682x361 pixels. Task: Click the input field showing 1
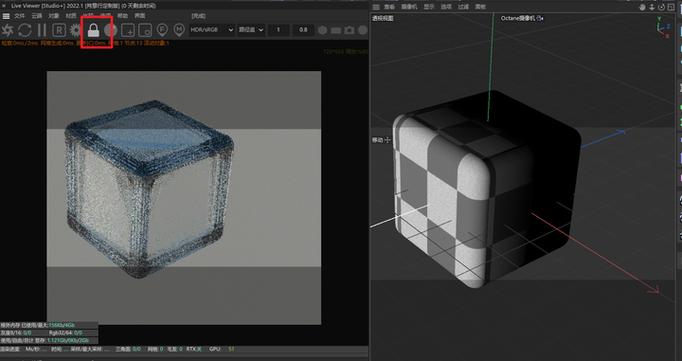coord(278,30)
